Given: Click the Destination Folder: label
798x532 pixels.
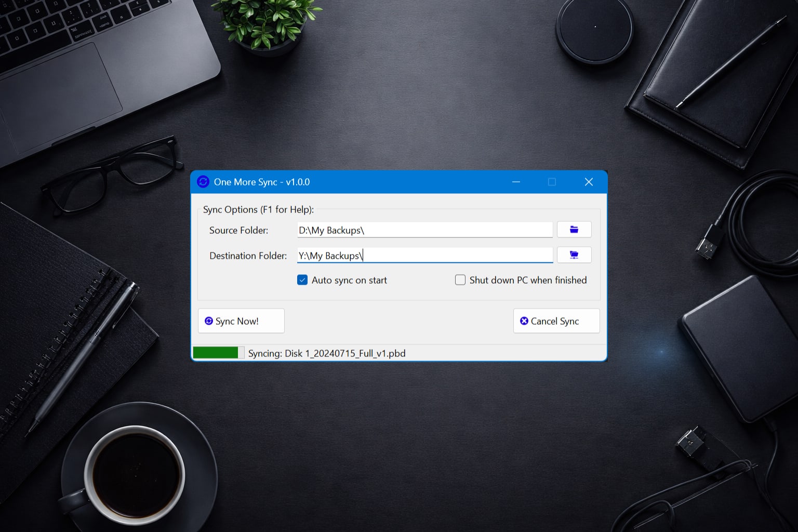Looking at the screenshot, I should pyautogui.click(x=248, y=256).
